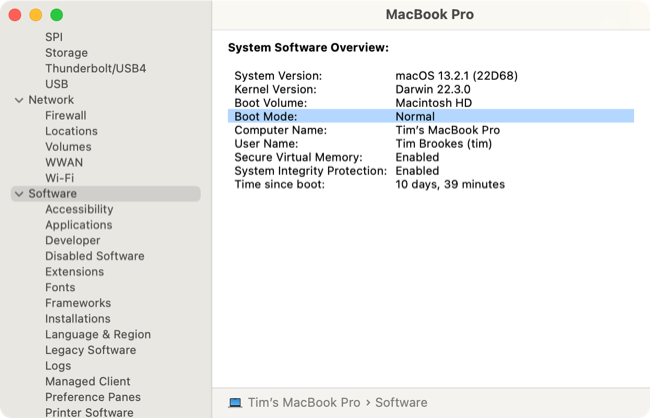Image resolution: width=650 pixels, height=418 pixels.
Task: Open Applications under Software
Action: [x=79, y=225]
